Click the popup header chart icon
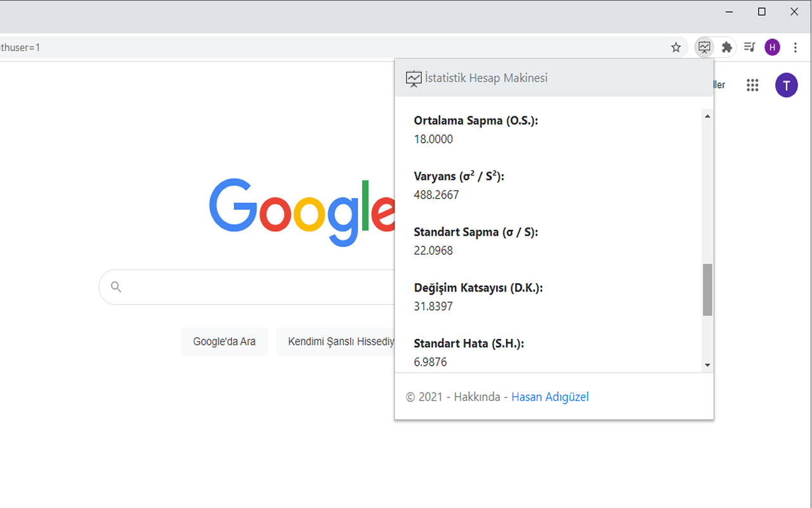The height and width of the screenshot is (508, 812). (414, 79)
